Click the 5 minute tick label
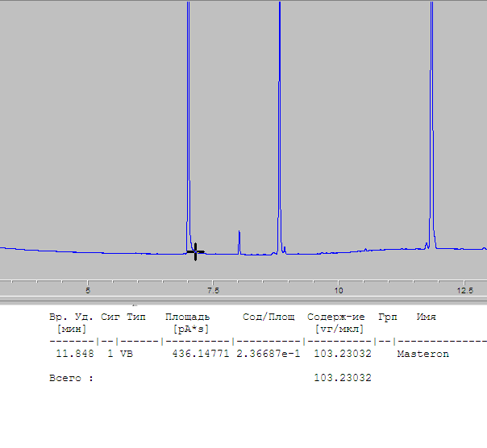 (x=88, y=289)
